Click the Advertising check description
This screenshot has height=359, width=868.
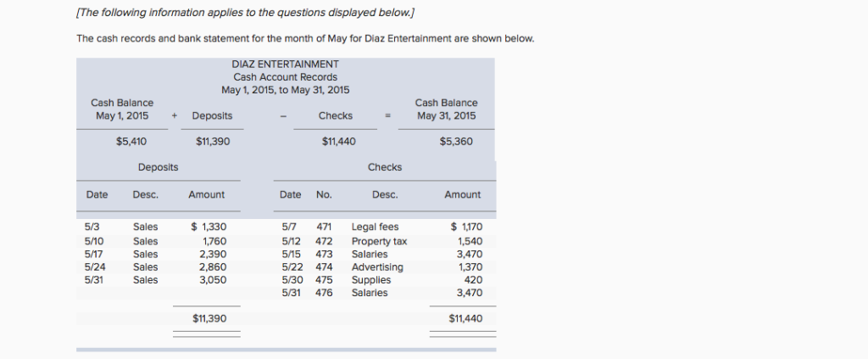[377, 266]
